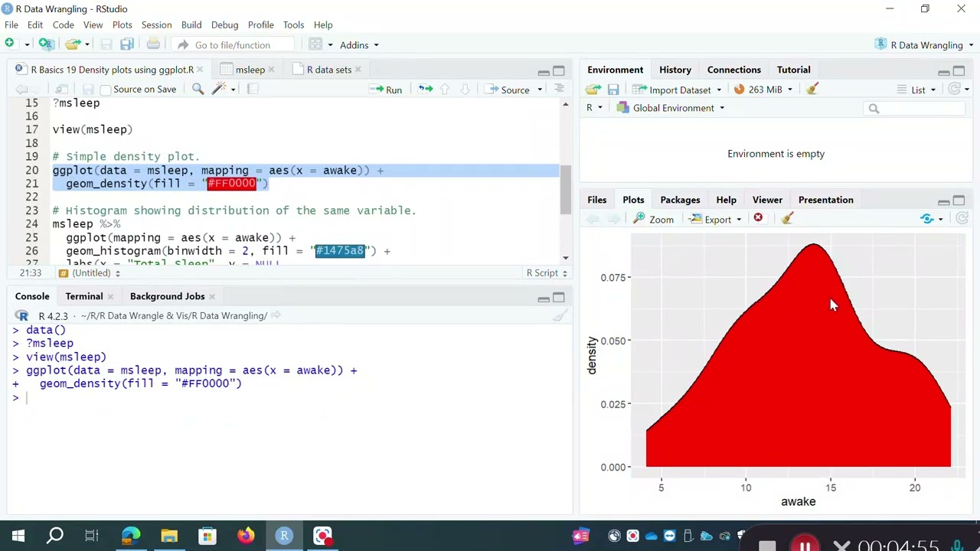Open the Import Dataset dropdown

(719, 90)
